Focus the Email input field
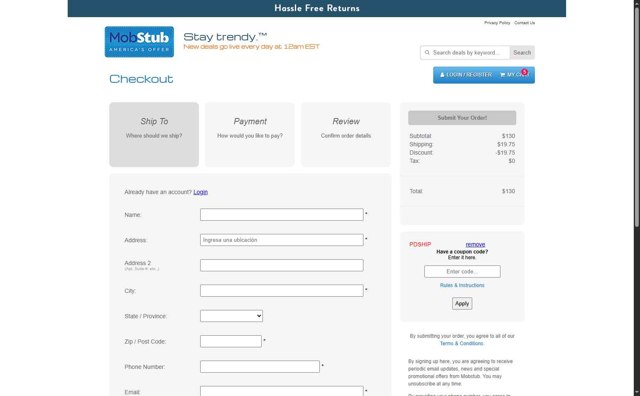 (282, 391)
